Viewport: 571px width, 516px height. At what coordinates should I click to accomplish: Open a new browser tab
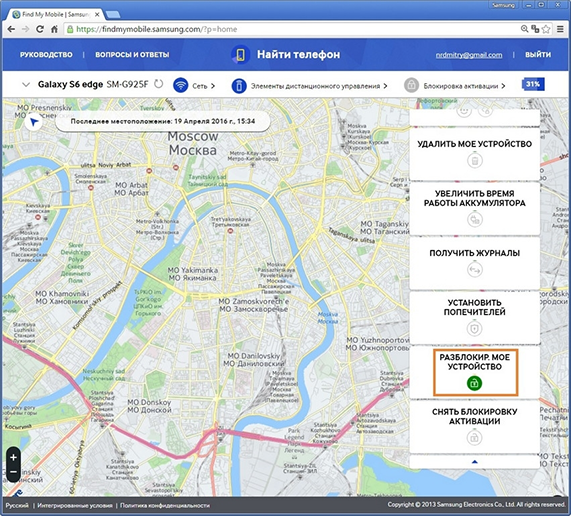pyautogui.click(x=113, y=15)
